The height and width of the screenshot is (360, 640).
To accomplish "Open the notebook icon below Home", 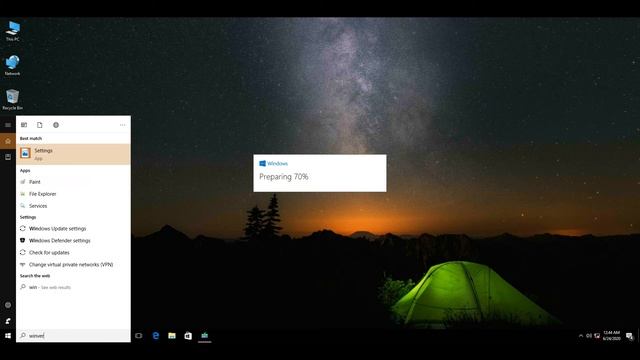I will point(8,157).
